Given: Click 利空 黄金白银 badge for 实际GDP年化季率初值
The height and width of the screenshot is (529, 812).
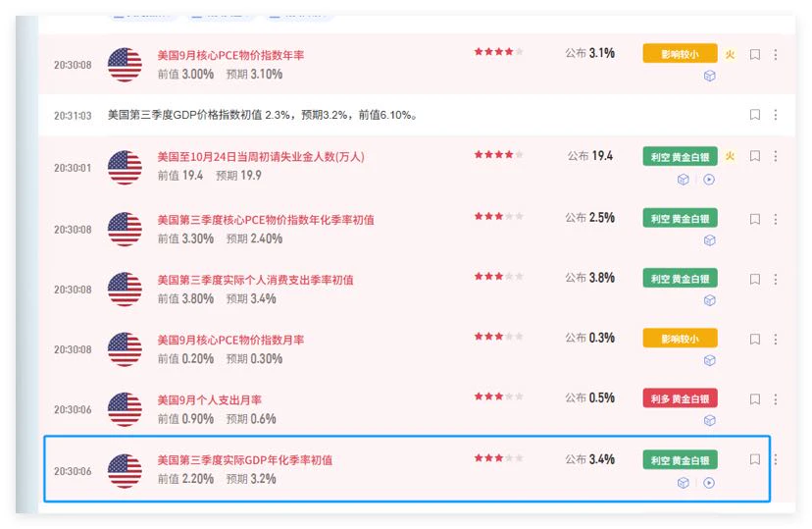Looking at the screenshot, I should coord(680,460).
